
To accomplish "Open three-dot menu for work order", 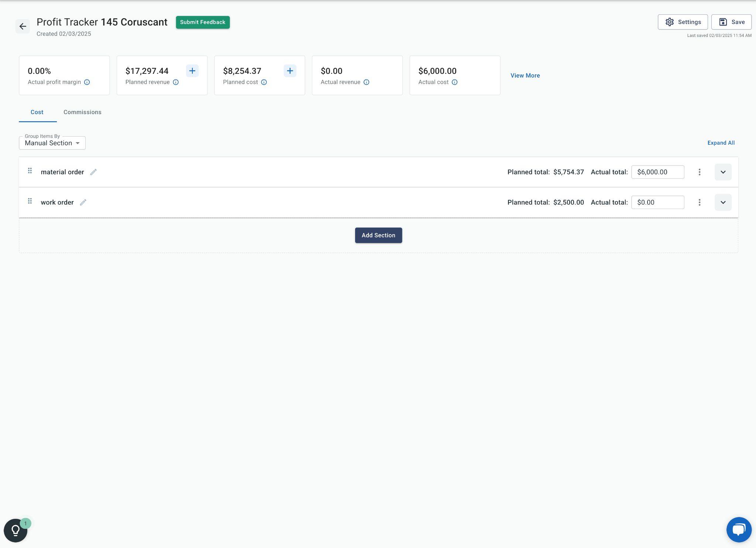I will tap(699, 202).
